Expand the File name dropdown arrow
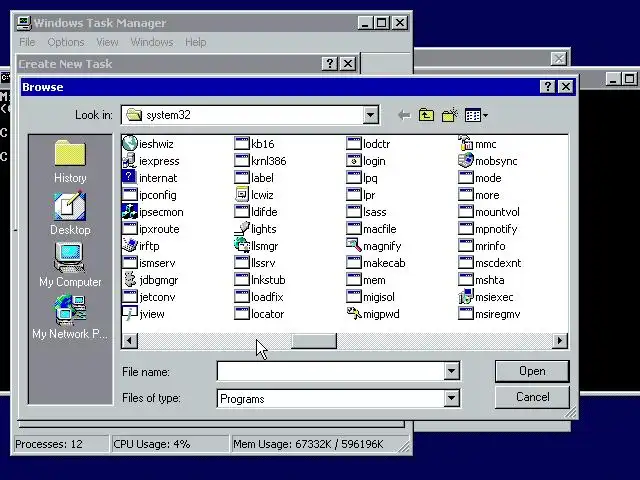 coord(451,371)
